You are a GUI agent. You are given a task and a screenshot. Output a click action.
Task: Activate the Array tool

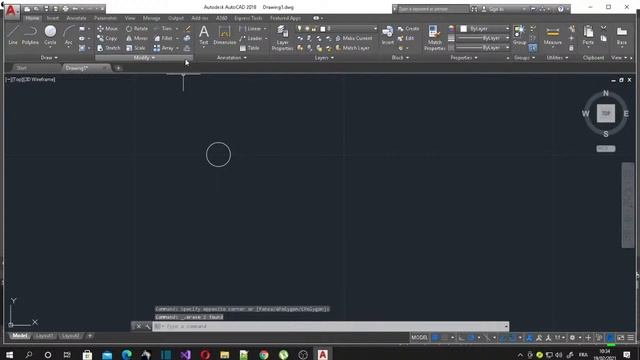[164, 48]
